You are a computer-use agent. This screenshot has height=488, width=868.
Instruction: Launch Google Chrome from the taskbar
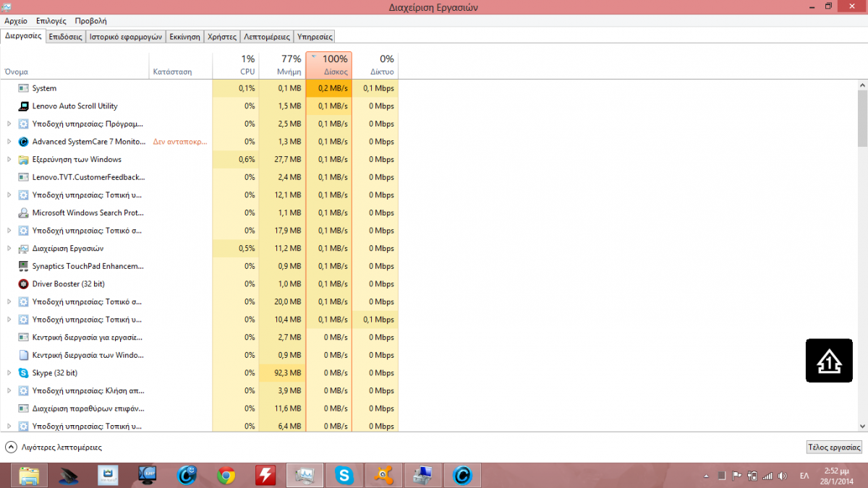(226, 475)
